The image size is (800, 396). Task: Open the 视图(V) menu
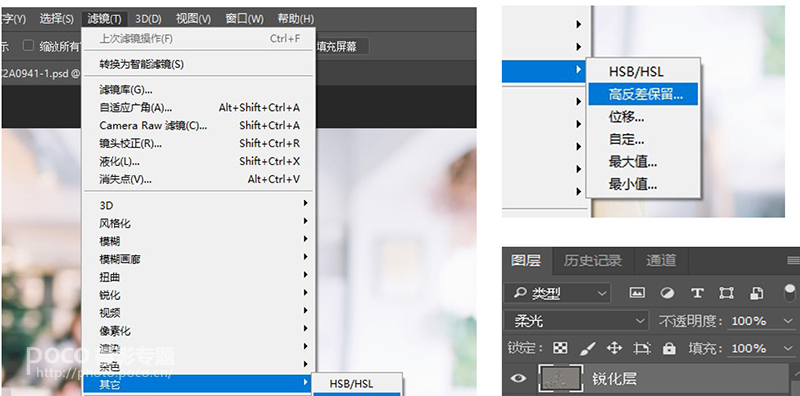(x=193, y=19)
